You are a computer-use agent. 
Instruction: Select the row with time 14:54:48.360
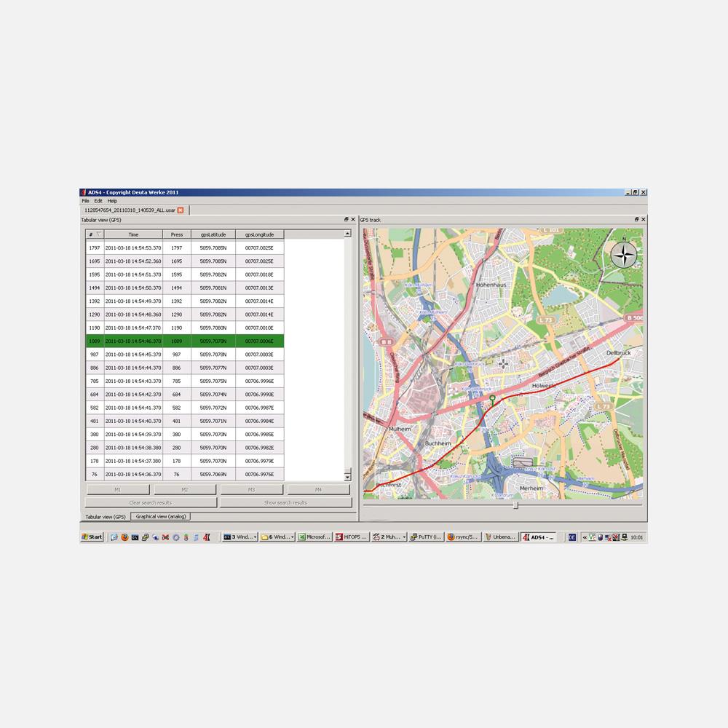(x=185, y=314)
